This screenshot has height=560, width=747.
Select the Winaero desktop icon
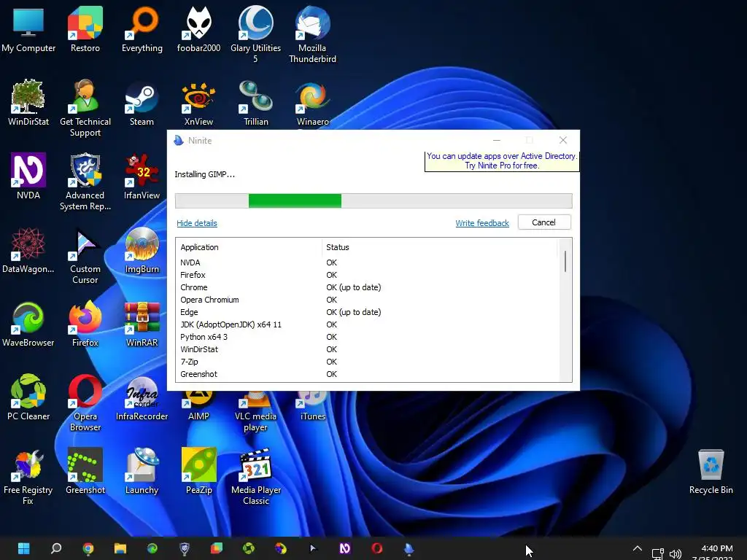click(x=312, y=104)
